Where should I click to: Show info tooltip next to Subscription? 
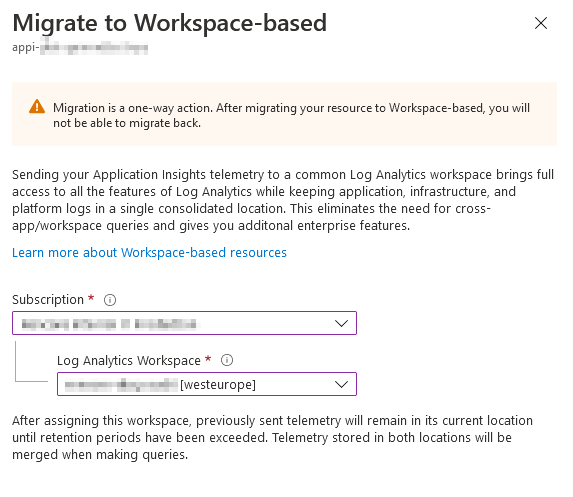(x=110, y=300)
